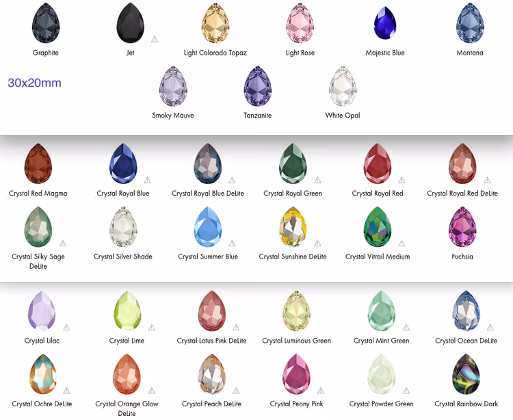Image resolution: width=513 pixels, height=420 pixels.
Task: Pick the Tanzanite crystal color
Action: (258, 86)
